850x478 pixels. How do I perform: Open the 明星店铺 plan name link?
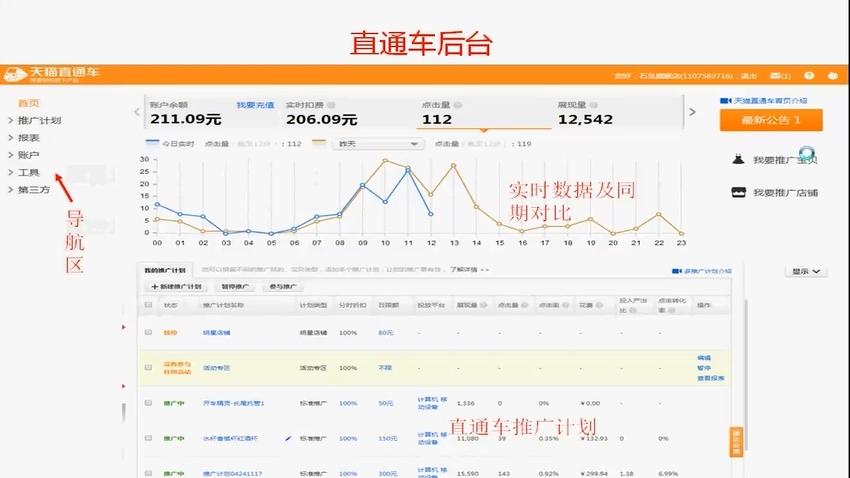[216, 332]
